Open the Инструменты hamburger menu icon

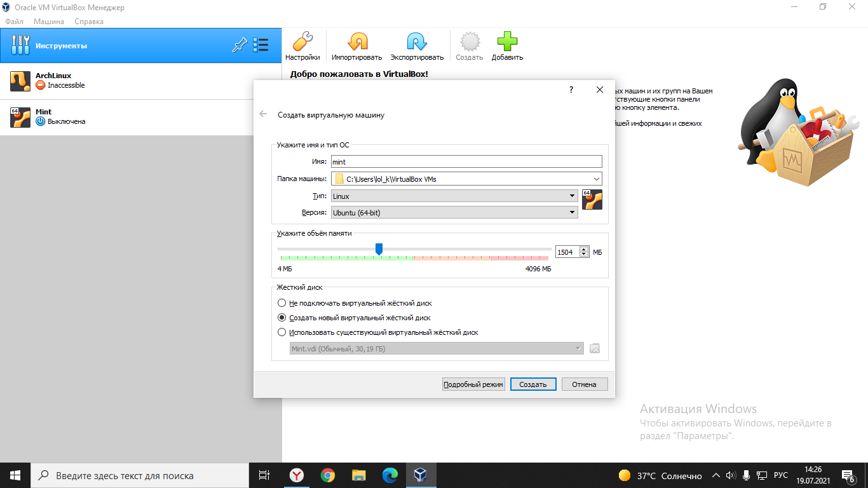click(x=261, y=45)
